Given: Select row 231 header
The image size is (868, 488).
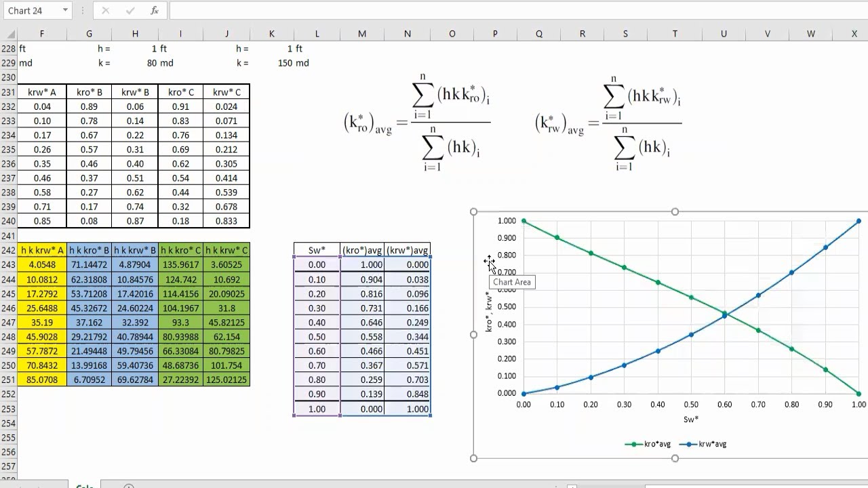Looking at the screenshot, I should point(8,92).
